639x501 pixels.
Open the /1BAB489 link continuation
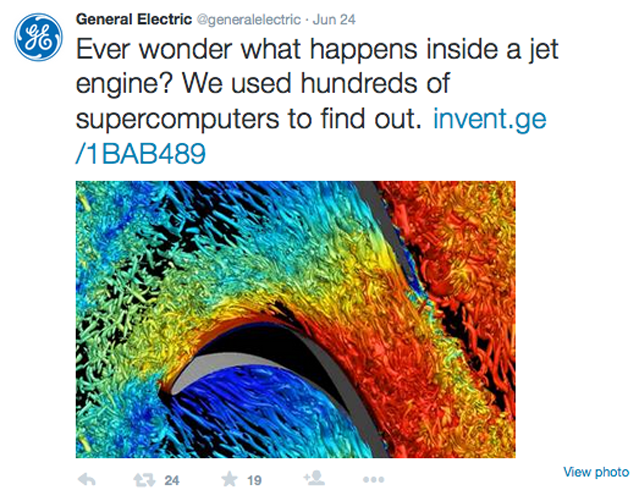tap(141, 154)
